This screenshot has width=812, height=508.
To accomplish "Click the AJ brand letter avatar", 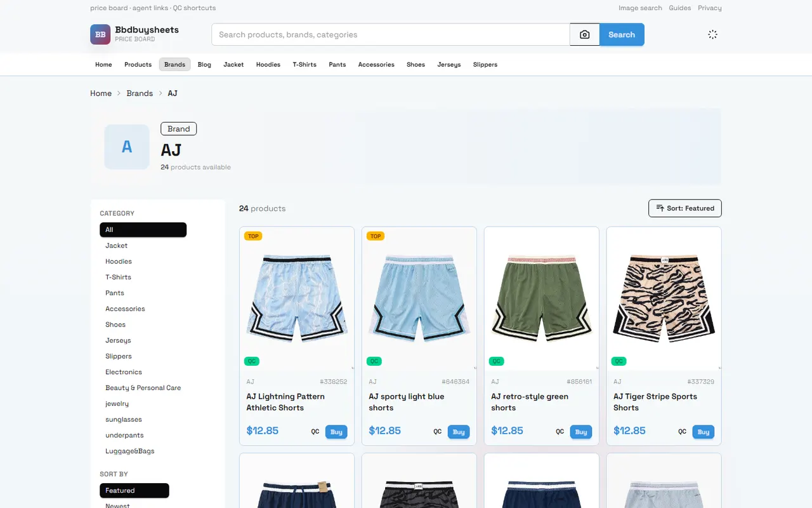I will pyautogui.click(x=127, y=147).
